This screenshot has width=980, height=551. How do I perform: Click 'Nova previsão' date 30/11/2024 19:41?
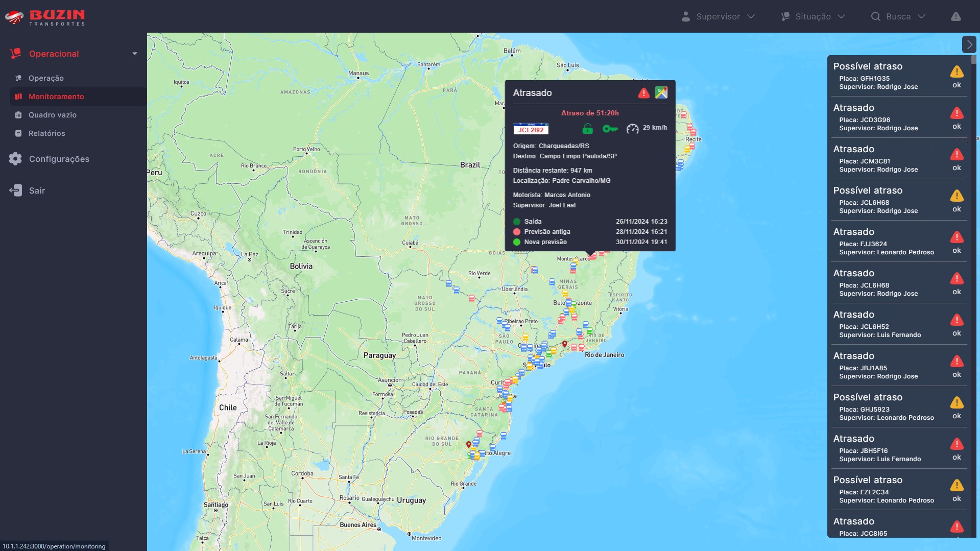pyautogui.click(x=641, y=242)
